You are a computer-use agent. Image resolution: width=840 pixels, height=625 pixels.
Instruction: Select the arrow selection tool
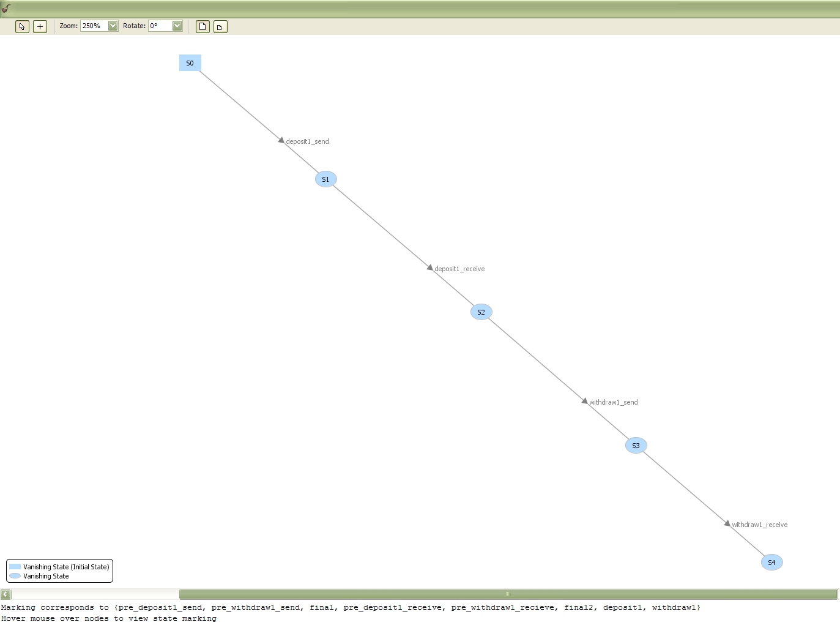[x=21, y=26]
